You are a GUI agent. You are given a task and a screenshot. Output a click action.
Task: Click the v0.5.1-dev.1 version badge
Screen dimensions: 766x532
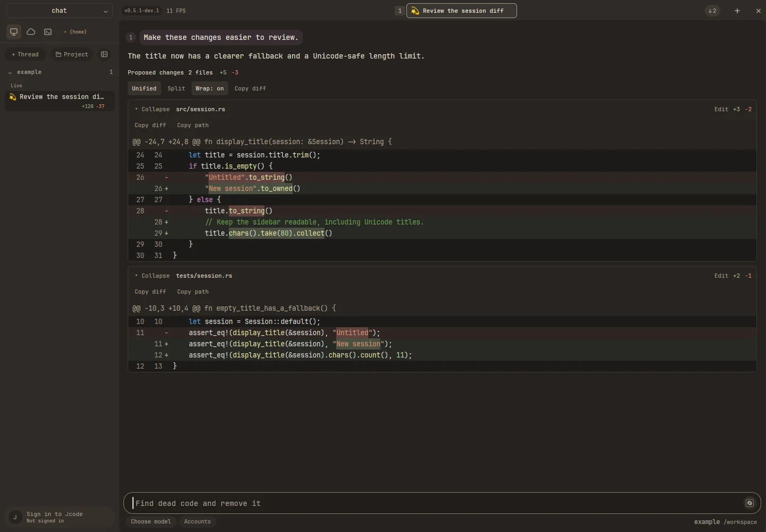pyautogui.click(x=141, y=11)
